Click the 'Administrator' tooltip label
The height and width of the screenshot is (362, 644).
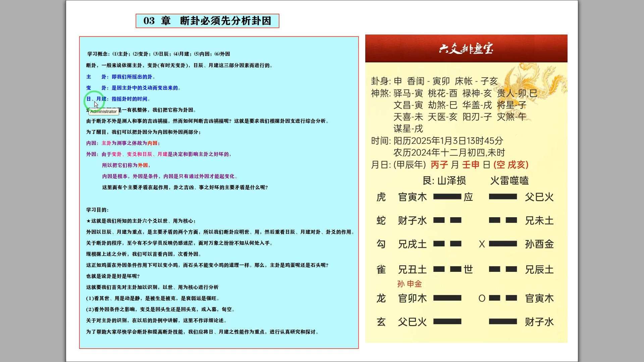coord(103,112)
